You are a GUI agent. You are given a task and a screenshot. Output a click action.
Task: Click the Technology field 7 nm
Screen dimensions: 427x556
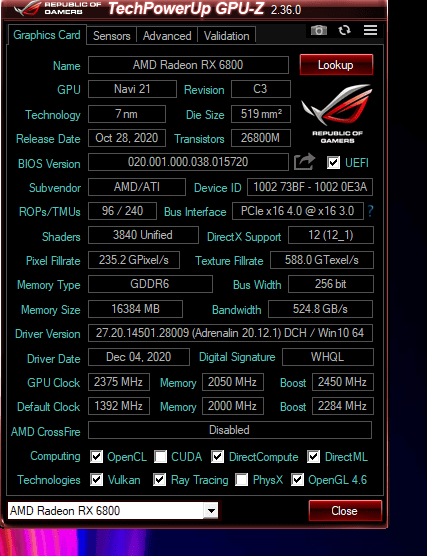(x=127, y=114)
